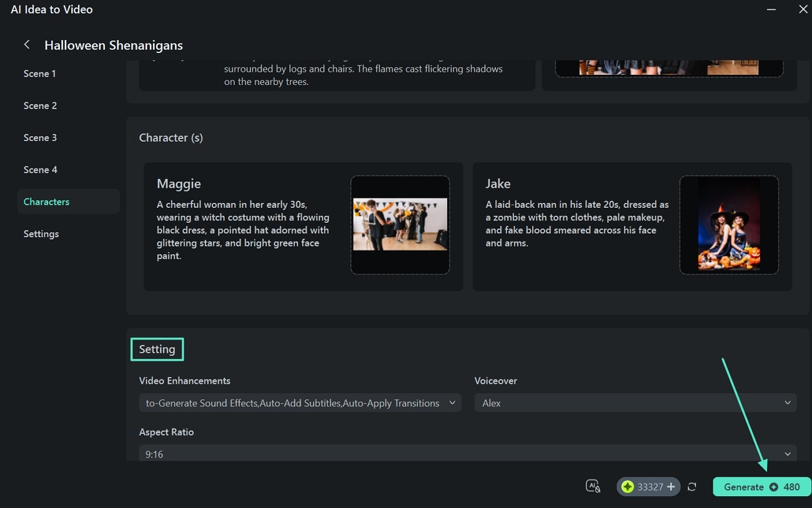Refresh the credits balance
812x508 pixels.
click(692, 487)
